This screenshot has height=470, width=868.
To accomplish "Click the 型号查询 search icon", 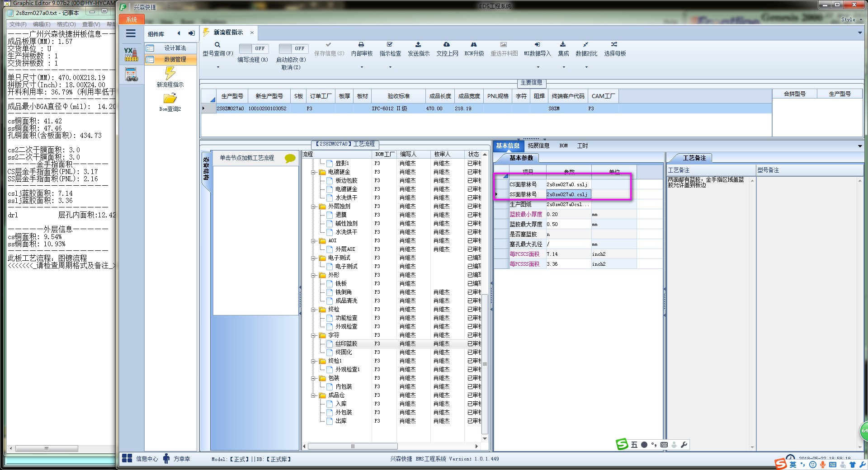I will [x=217, y=45].
